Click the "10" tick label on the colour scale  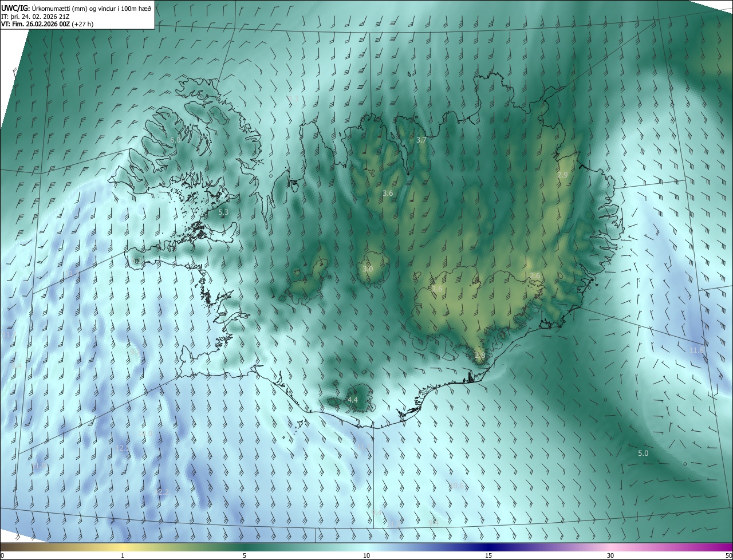(x=366, y=555)
